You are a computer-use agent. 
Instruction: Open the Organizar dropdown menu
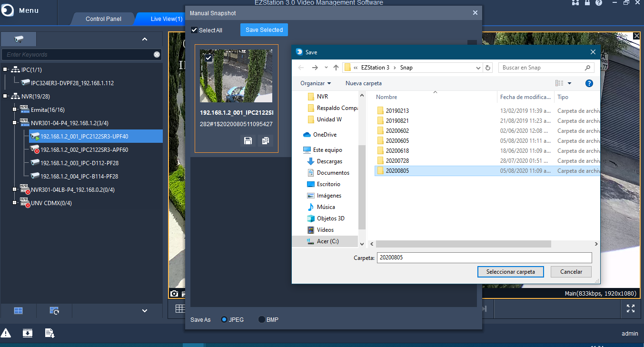(316, 83)
